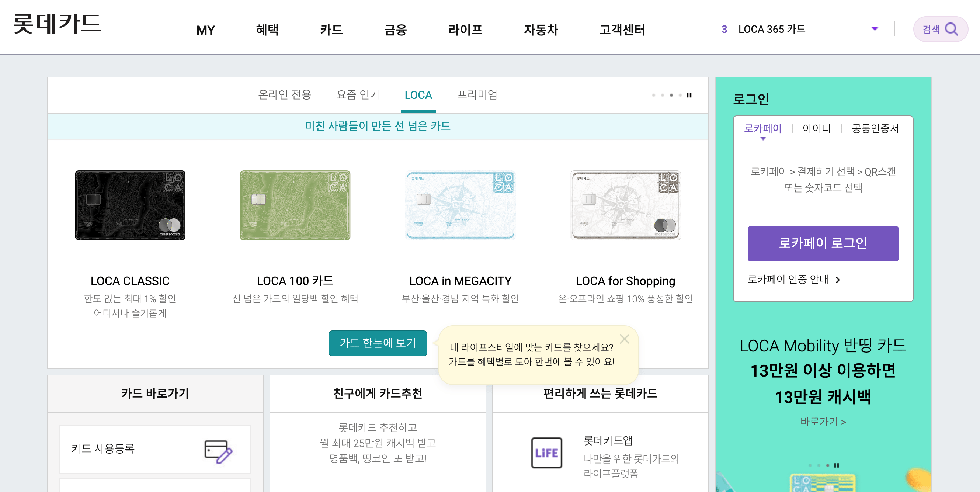The height and width of the screenshot is (492, 980).
Task: Click the LOCA in MEGACITY title
Action: pos(461,281)
